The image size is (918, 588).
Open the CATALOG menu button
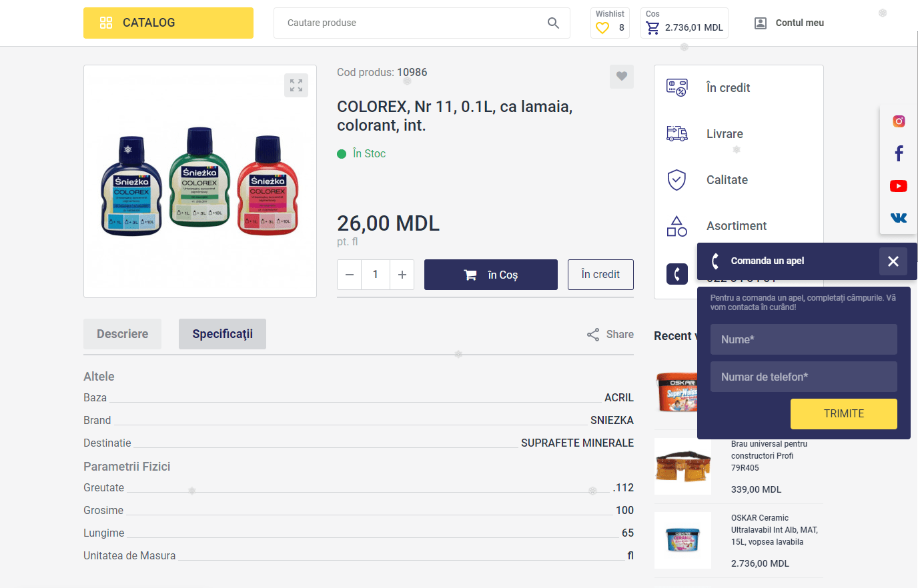[x=168, y=23]
